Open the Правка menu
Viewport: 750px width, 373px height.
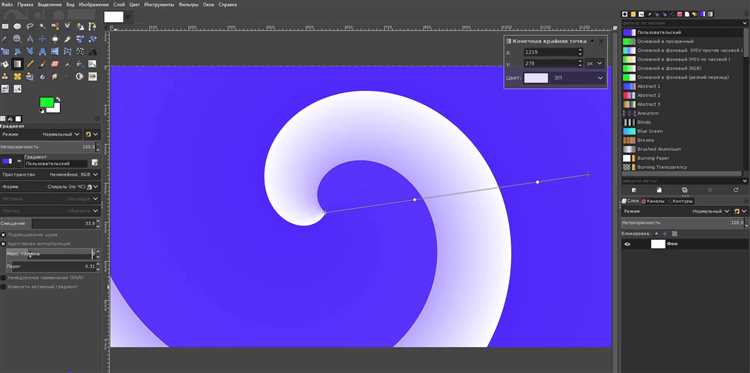pos(24,4)
